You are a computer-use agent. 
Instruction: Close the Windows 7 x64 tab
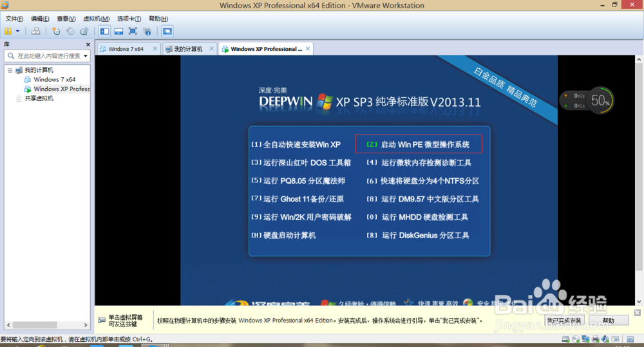[155, 48]
